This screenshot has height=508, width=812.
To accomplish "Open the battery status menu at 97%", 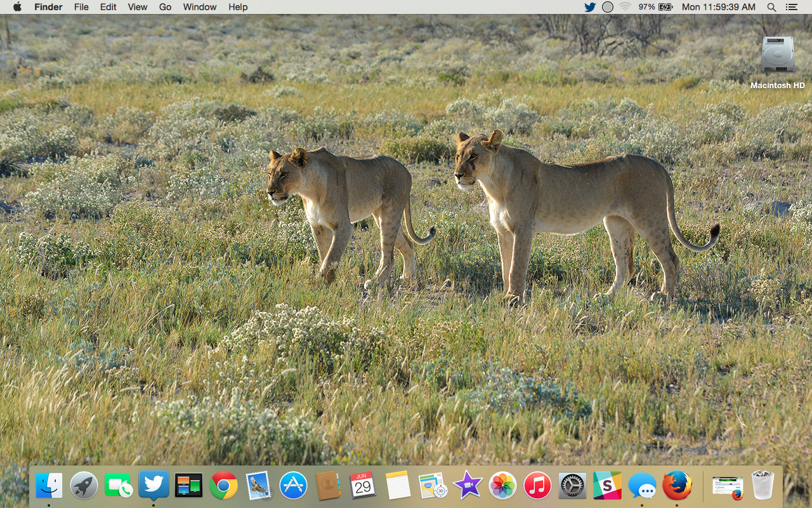I will pos(656,7).
